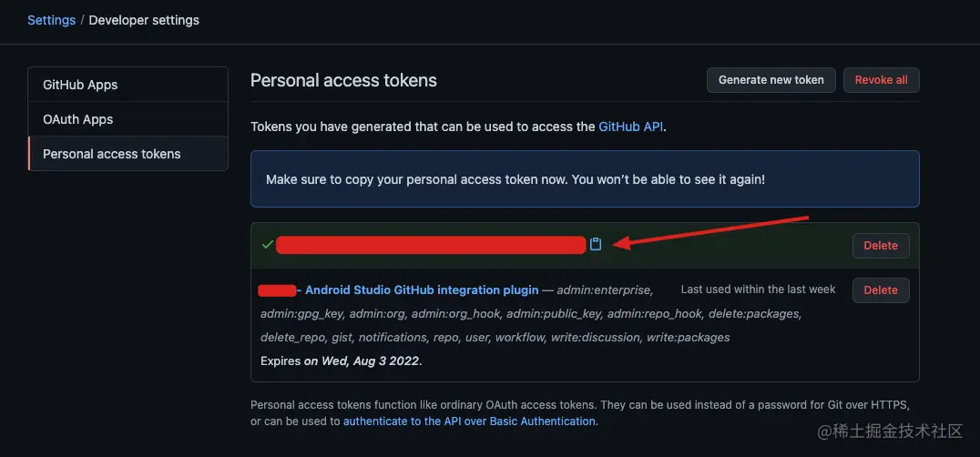Follow the Basic Authentication API link

pyautogui.click(x=470, y=421)
